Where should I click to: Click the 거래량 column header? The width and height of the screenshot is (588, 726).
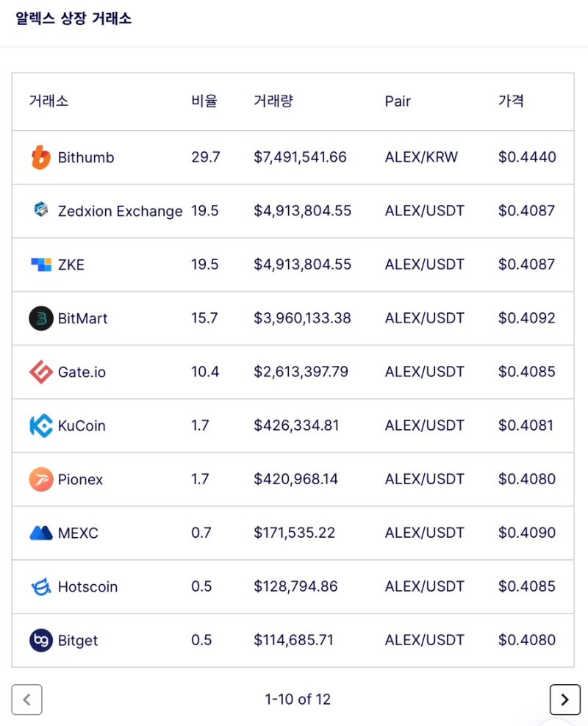(273, 101)
